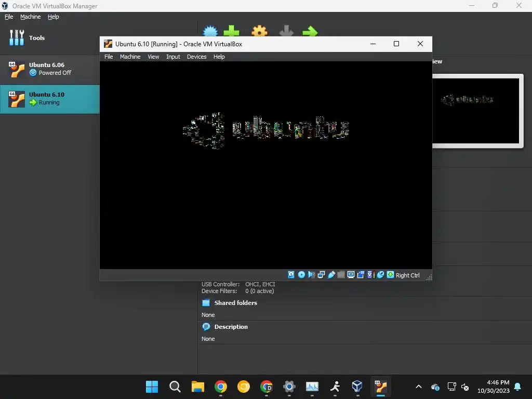The height and width of the screenshot is (399, 532).
Task: Click the network adapters icon in VM status bar
Action: (321, 275)
